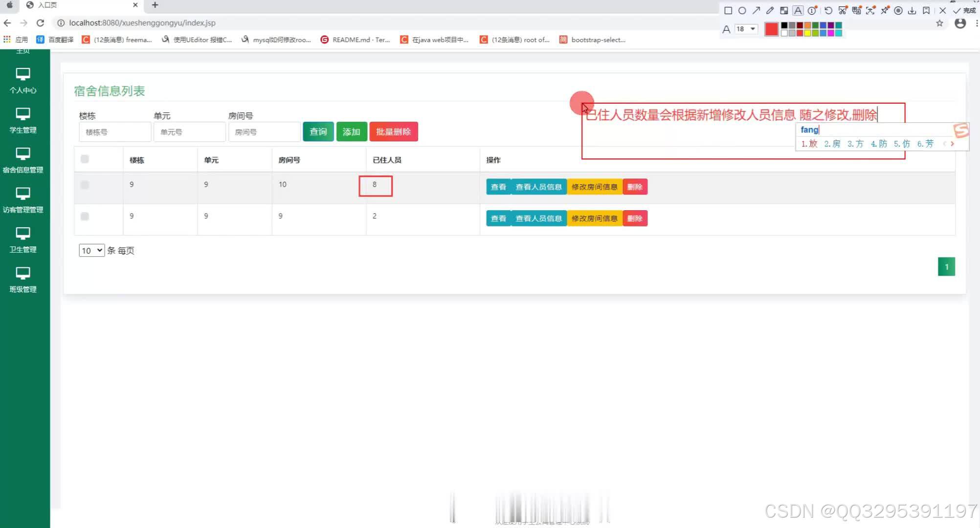The height and width of the screenshot is (528, 980).
Task: Show next page of IME candidates
Action: pos(952,144)
